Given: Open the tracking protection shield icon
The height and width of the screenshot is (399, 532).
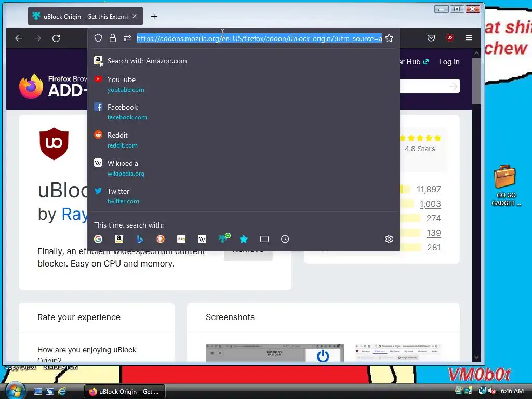Looking at the screenshot, I should [x=98, y=38].
